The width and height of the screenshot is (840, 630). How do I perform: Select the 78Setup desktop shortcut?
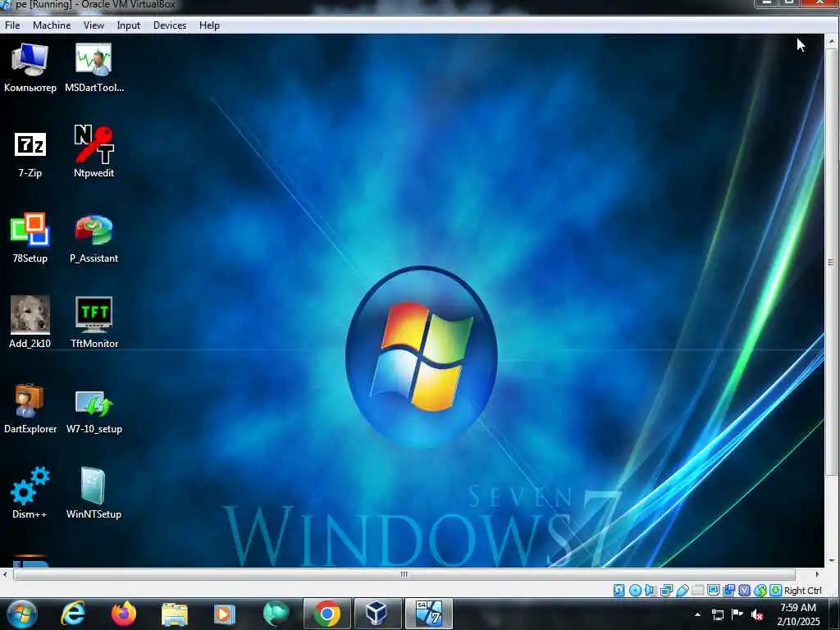(x=30, y=238)
